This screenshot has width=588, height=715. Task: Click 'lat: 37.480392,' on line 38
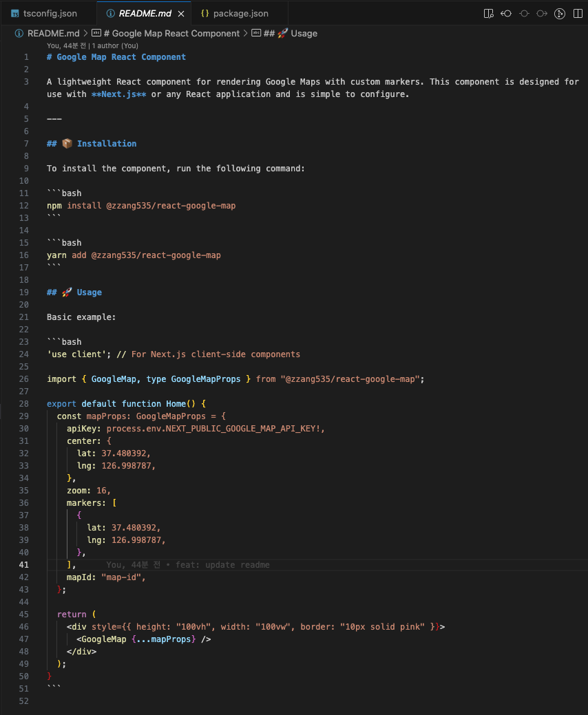point(124,528)
